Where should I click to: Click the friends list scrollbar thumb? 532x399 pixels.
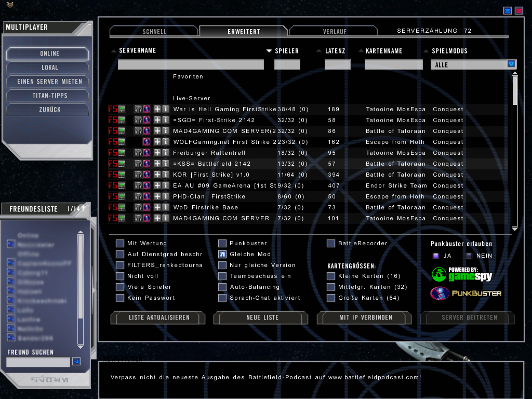[81, 276]
